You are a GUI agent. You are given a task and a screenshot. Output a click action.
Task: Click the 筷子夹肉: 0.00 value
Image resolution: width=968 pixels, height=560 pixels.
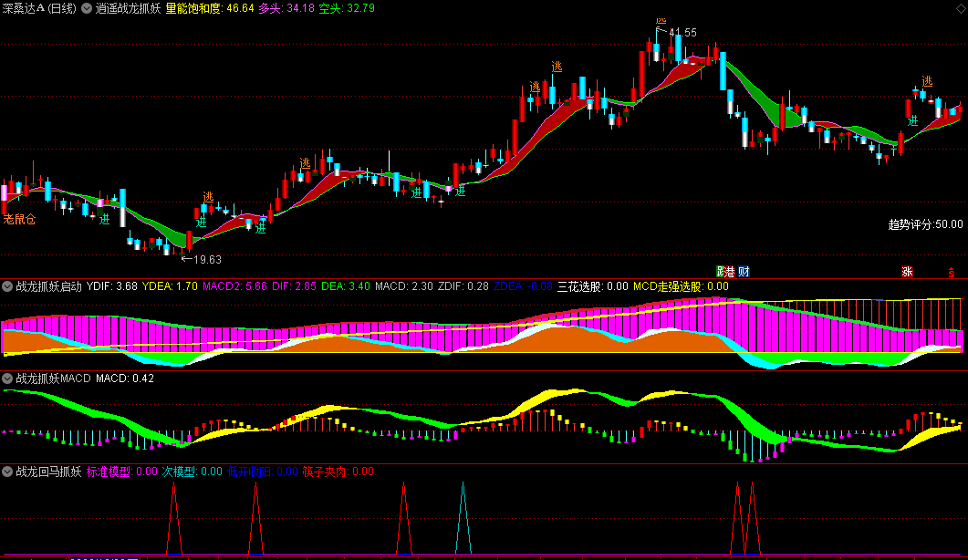tap(338, 472)
